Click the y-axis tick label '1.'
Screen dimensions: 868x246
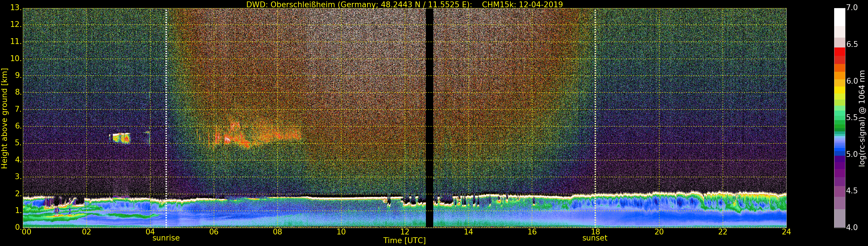click(x=18, y=210)
